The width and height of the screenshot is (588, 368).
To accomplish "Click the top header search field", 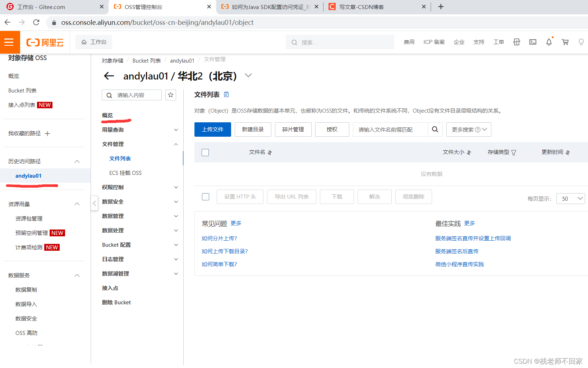I will [x=340, y=42].
